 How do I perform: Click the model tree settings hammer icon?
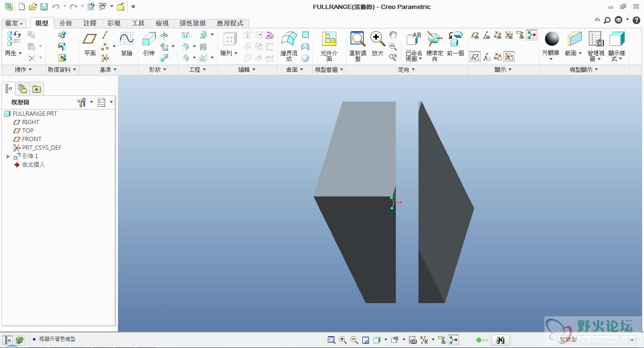pyautogui.click(x=82, y=102)
